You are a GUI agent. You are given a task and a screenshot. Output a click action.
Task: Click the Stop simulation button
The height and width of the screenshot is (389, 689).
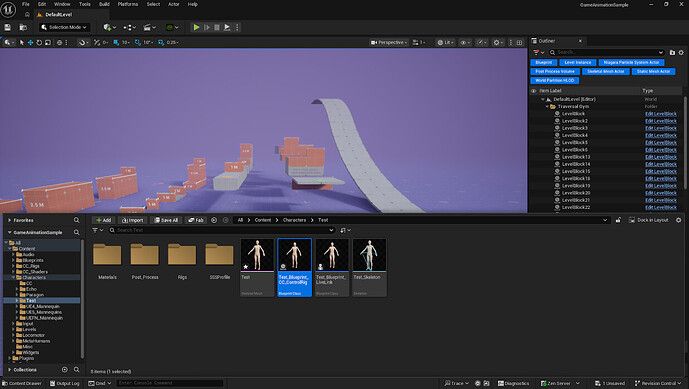click(x=217, y=27)
